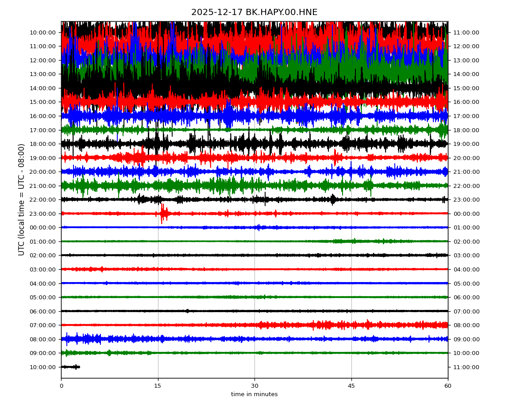Click the "time in minutes" x-axis label
The image size is (509, 420).
point(254,394)
